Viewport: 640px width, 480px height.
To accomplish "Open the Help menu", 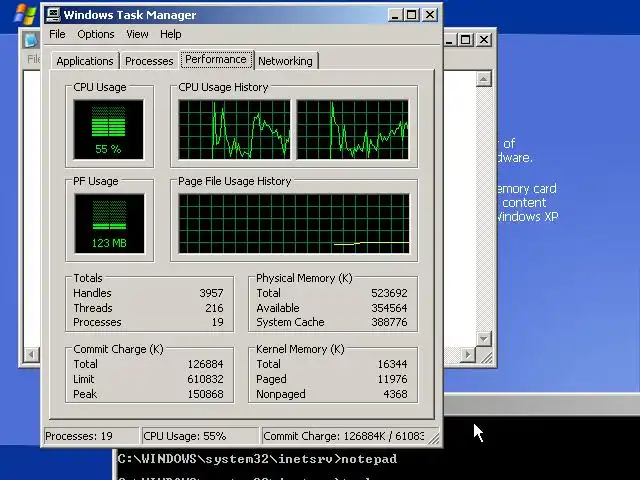I will pos(171,34).
